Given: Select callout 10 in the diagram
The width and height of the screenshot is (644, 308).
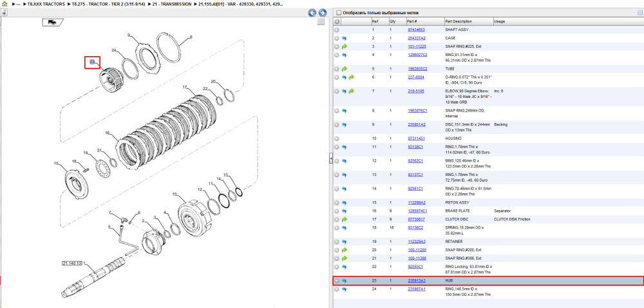Looking at the screenshot, I should coord(174,194).
